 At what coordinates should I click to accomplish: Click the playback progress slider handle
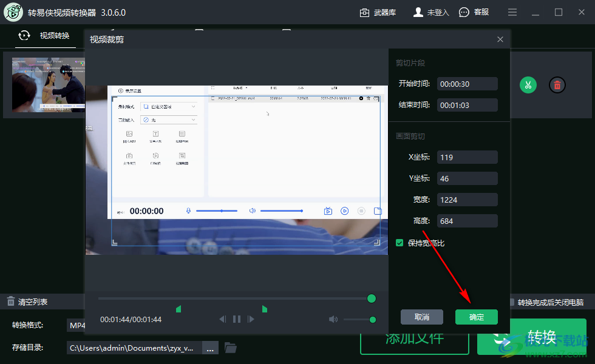[372, 298]
